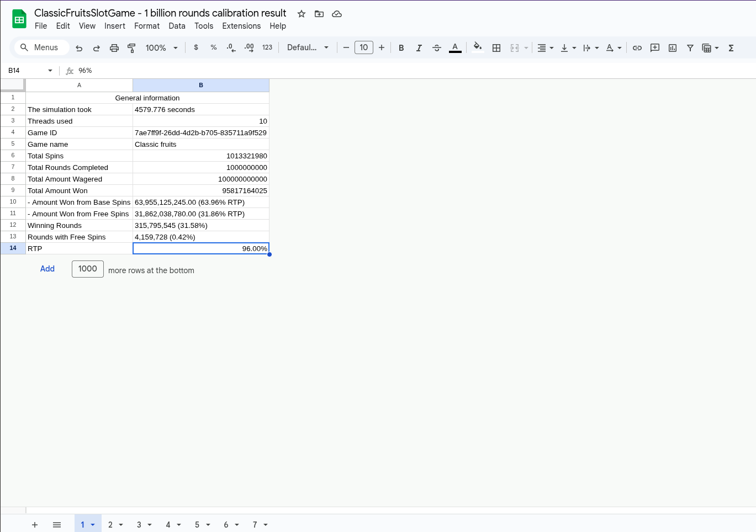Viewport: 756px width, 532px height.
Task: Expand merge cells dropdown arrow
Action: tap(526, 48)
